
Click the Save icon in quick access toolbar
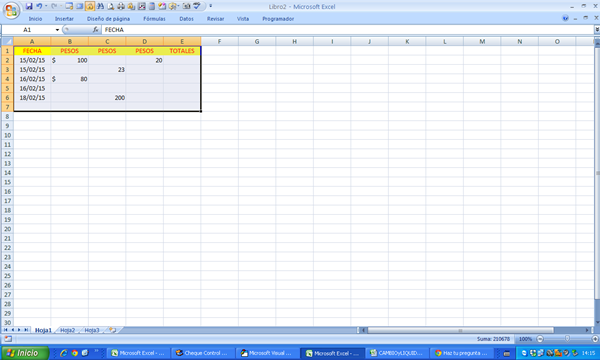coord(29,6)
